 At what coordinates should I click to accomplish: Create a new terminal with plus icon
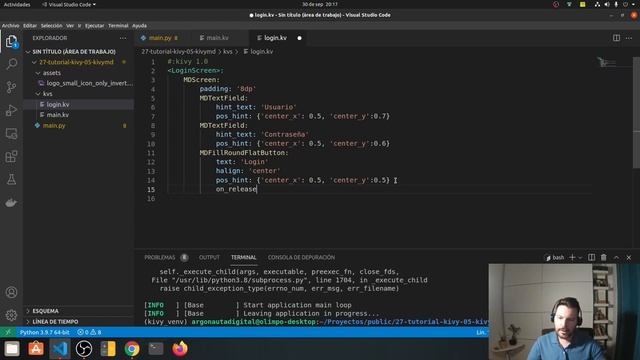click(572, 258)
